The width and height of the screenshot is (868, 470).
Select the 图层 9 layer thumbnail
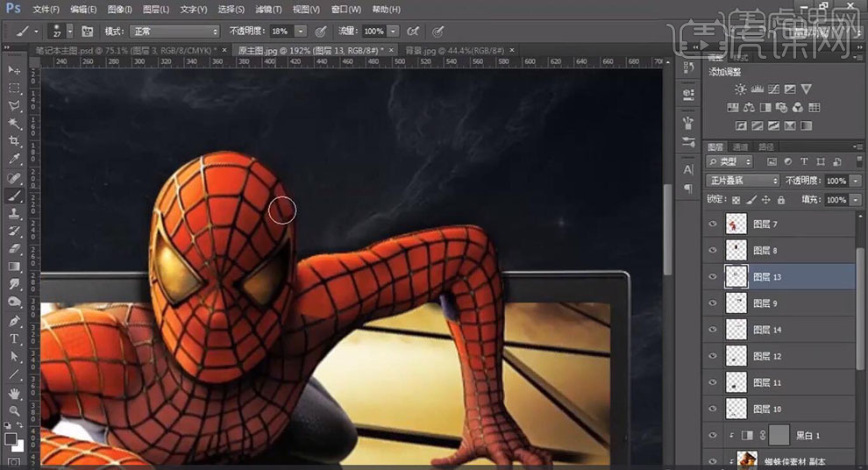click(736, 303)
